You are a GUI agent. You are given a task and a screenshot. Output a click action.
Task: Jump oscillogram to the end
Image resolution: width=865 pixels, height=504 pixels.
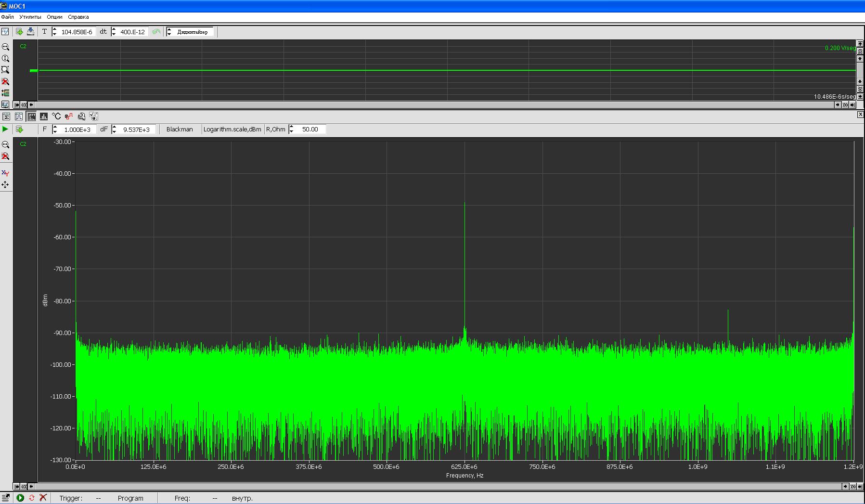click(x=852, y=105)
